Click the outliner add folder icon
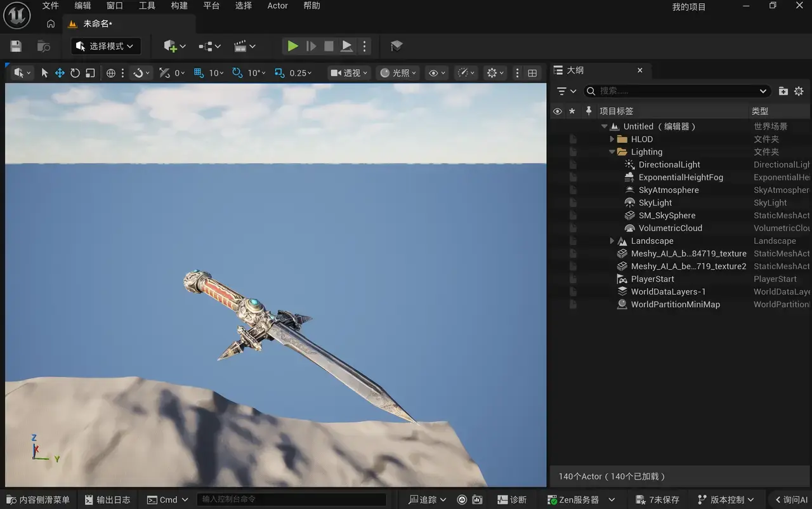 [x=783, y=91]
